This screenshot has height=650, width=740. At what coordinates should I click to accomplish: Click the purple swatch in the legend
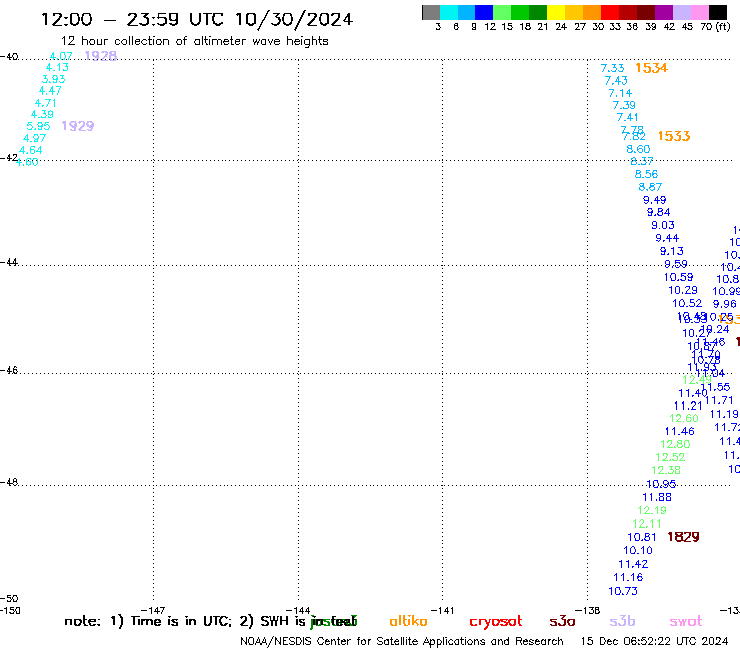[x=663, y=12]
